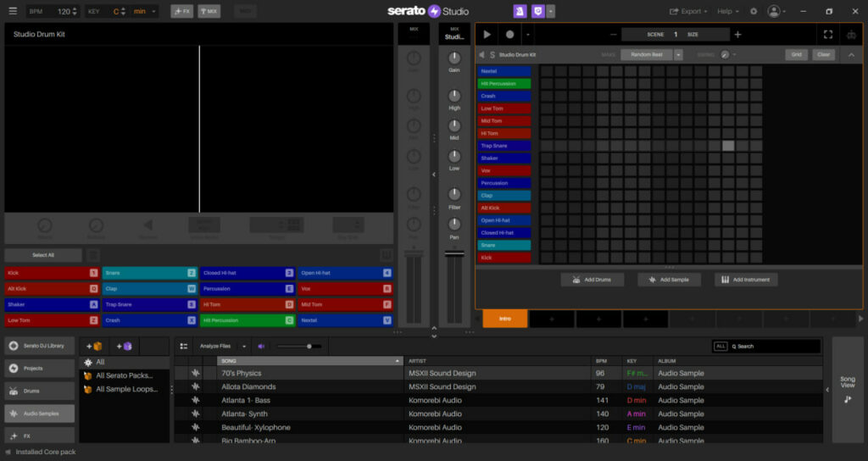
Task: Adjust the Gain knob in mixer
Action: pos(454,58)
